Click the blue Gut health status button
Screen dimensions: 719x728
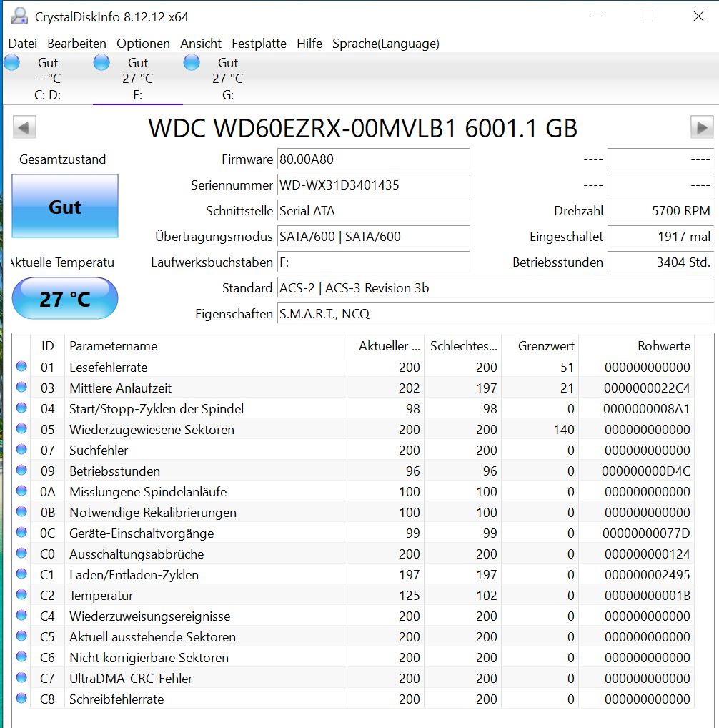coord(65,207)
